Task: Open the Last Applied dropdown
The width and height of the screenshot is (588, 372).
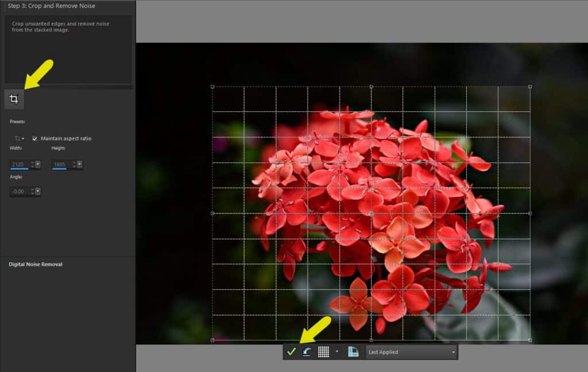Action: [412, 352]
